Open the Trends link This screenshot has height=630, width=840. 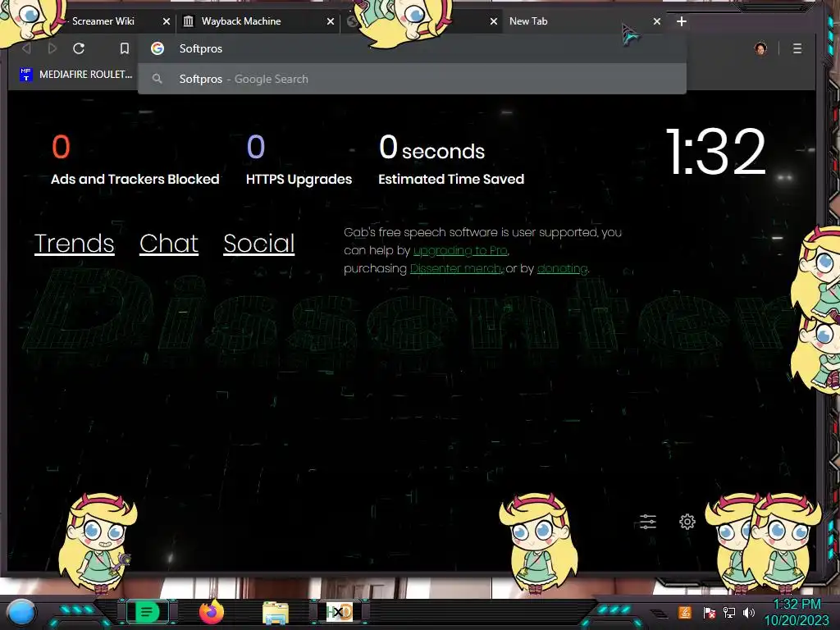pos(75,244)
